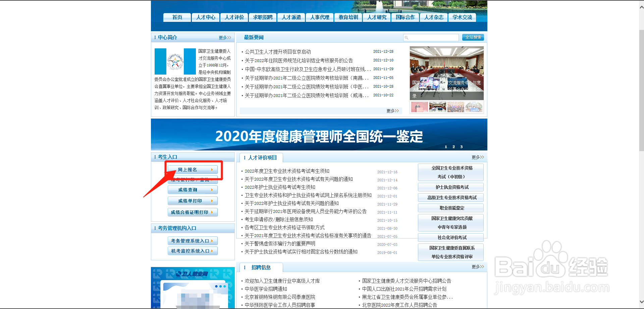Open 考生申请修改/删除注册信息须知
The width and height of the screenshot is (644, 309).
click(x=279, y=219)
